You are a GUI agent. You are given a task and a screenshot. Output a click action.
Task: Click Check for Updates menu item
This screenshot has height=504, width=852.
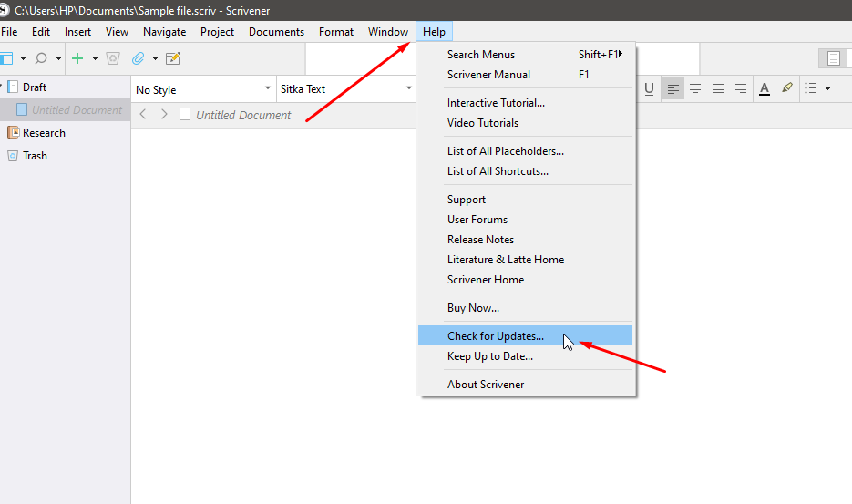(526, 336)
